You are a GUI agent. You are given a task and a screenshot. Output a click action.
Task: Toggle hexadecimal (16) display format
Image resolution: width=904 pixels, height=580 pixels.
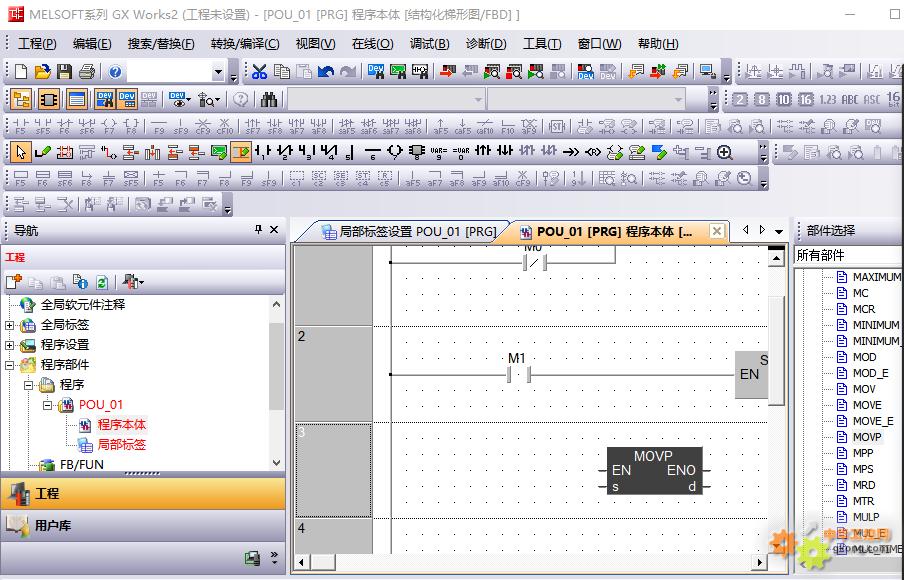click(x=806, y=100)
